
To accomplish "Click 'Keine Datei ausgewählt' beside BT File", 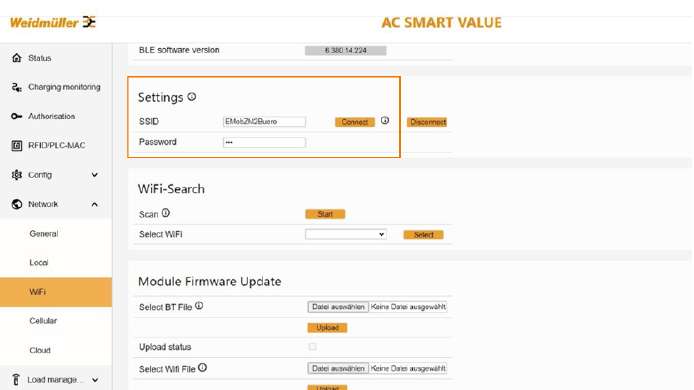I will 408,307.
